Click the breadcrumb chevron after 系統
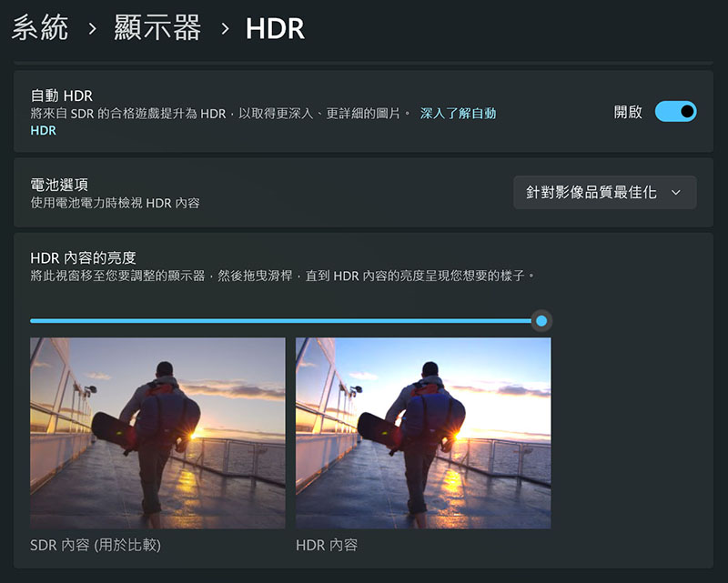 point(92,29)
